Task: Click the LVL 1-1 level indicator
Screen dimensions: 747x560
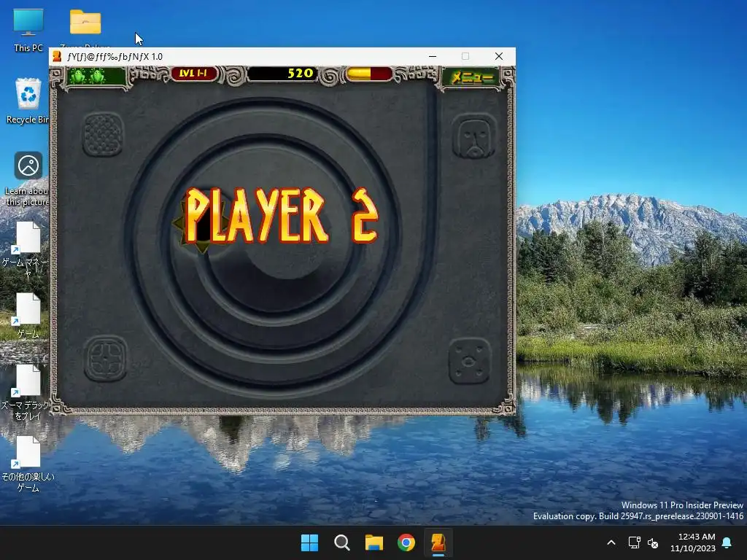Action: tap(193, 74)
